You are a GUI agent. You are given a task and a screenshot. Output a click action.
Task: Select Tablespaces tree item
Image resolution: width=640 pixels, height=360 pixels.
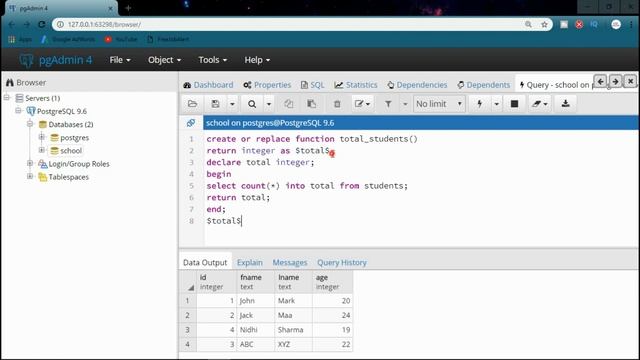click(x=68, y=177)
